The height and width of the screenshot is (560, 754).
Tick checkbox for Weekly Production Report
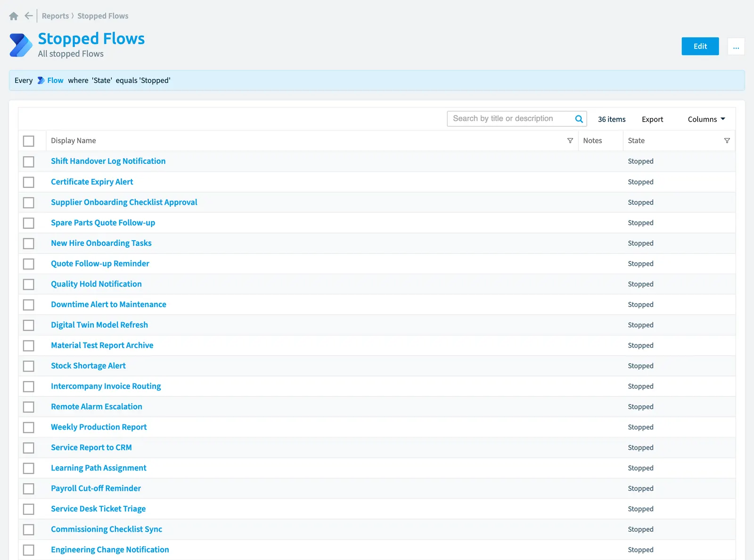29,427
